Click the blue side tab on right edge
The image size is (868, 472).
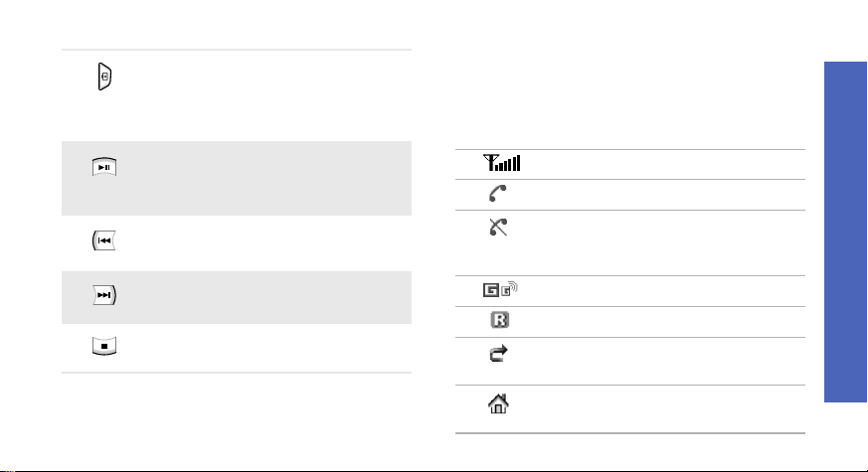click(x=845, y=232)
